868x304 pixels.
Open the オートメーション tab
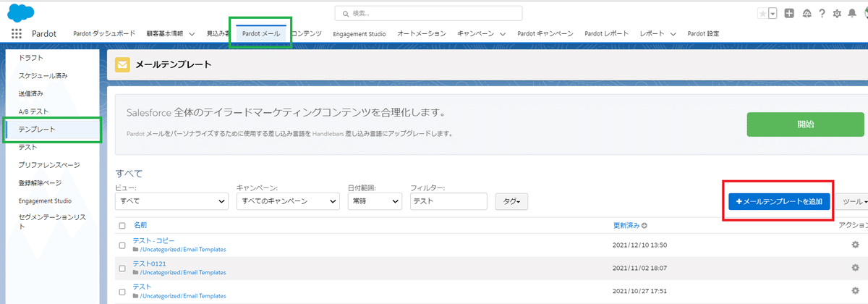[x=422, y=33]
